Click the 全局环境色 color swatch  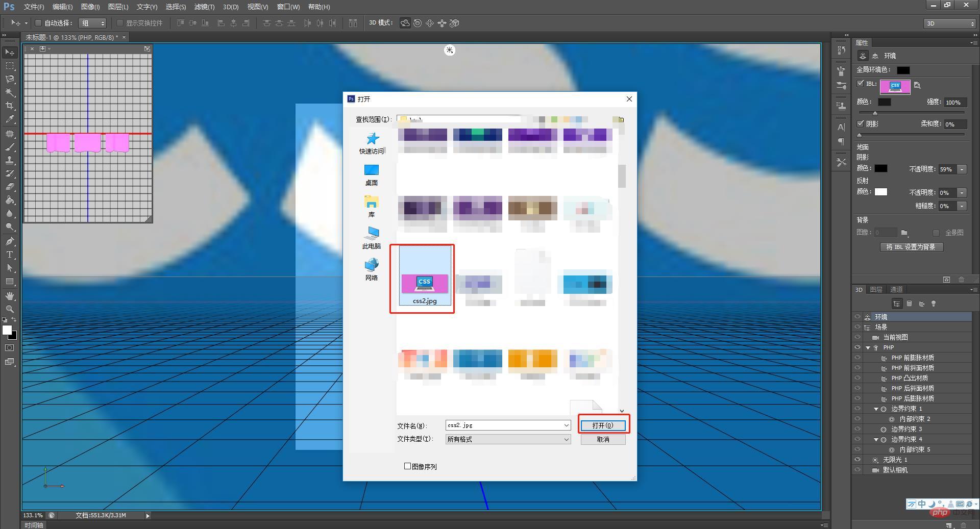[x=903, y=70]
